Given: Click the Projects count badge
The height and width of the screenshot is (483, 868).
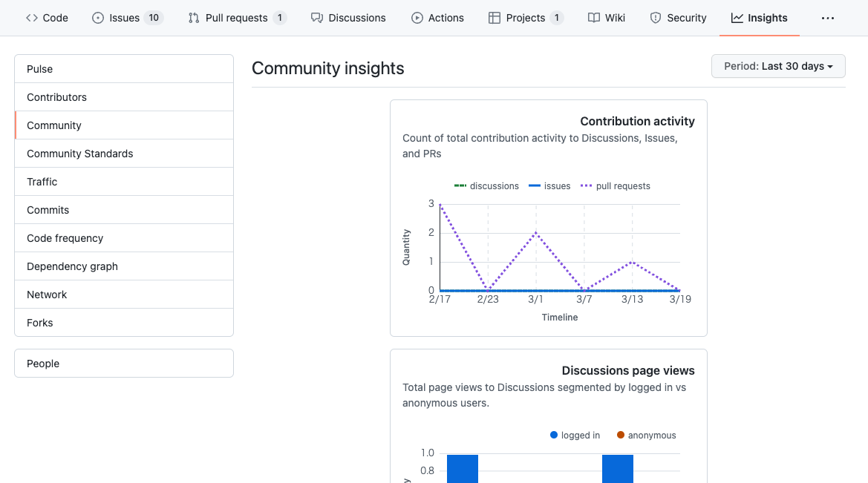Looking at the screenshot, I should (556, 18).
